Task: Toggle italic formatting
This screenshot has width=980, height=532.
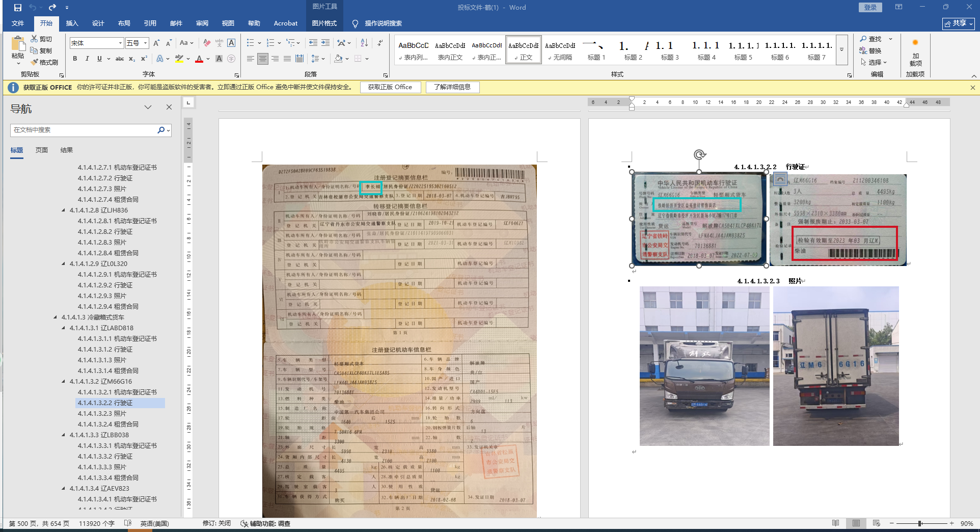Action: click(87, 59)
